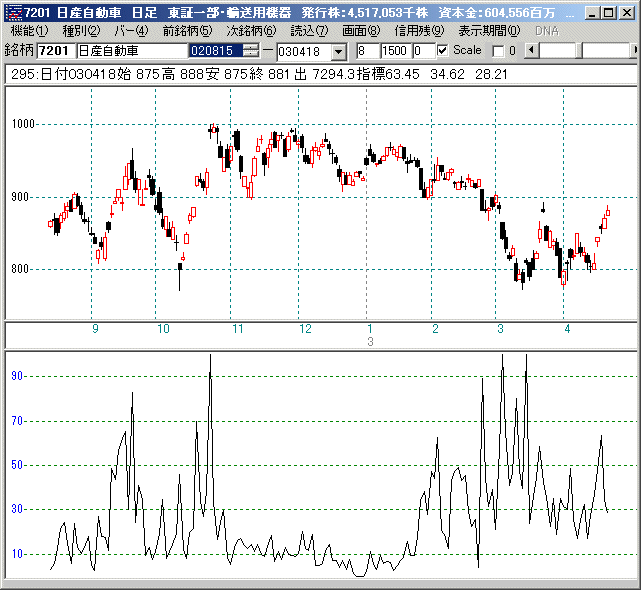This screenshot has height=590, width=641.
Task: Click indicator axis label 10
Action: pyautogui.click(x=17, y=554)
